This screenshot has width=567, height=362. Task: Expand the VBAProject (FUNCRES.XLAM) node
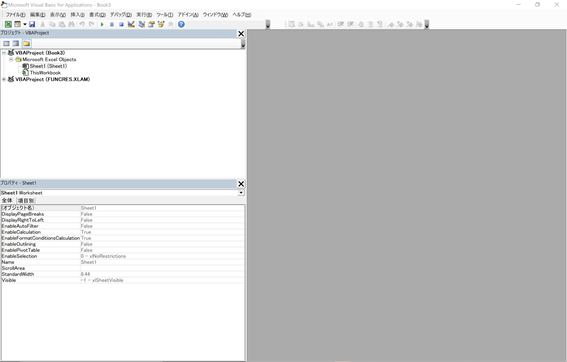coord(4,79)
